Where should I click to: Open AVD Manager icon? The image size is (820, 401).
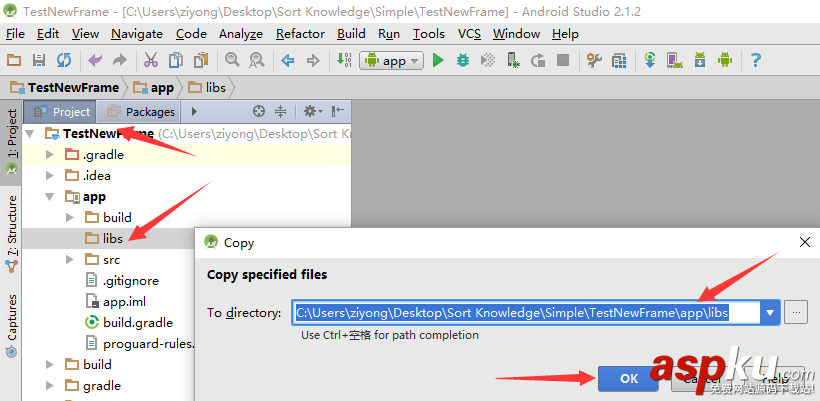pyautogui.click(x=675, y=60)
